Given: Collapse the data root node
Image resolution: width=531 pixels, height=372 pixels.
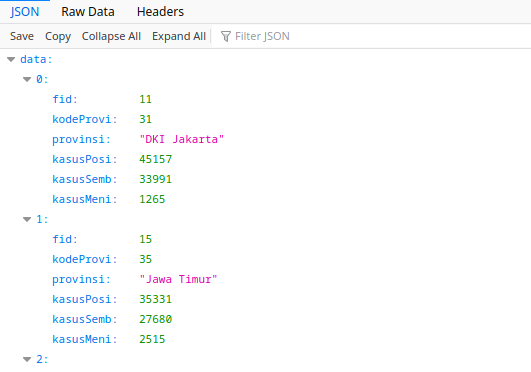Looking at the screenshot, I should [x=11, y=60].
